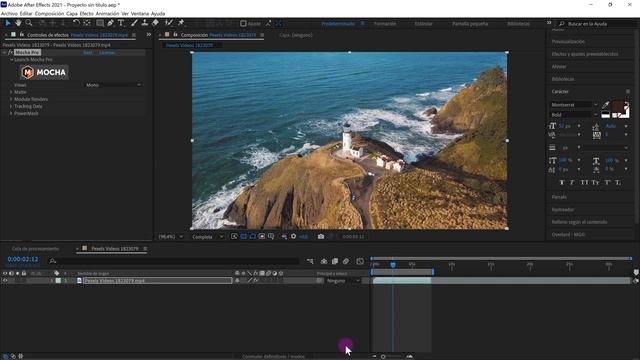This screenshot has height=360, width=640.
Task: Expand the Tracking Data group
Action: point(11,106)
